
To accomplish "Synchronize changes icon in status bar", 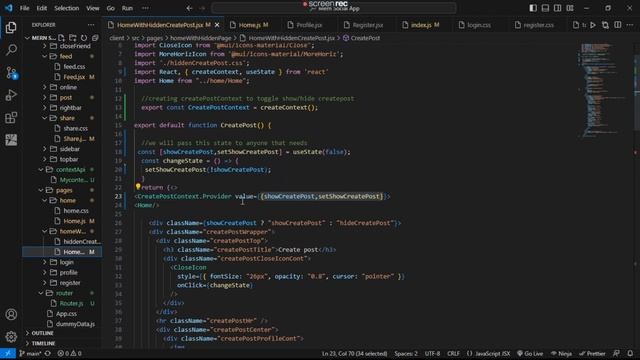I will click(x=48, y=353).
